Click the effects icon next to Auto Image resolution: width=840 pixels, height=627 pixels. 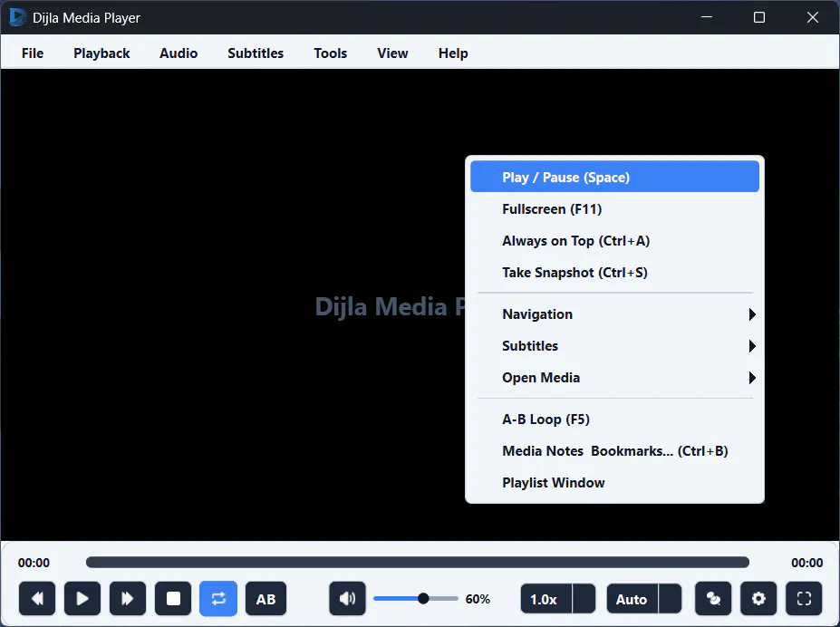[713, 598]
